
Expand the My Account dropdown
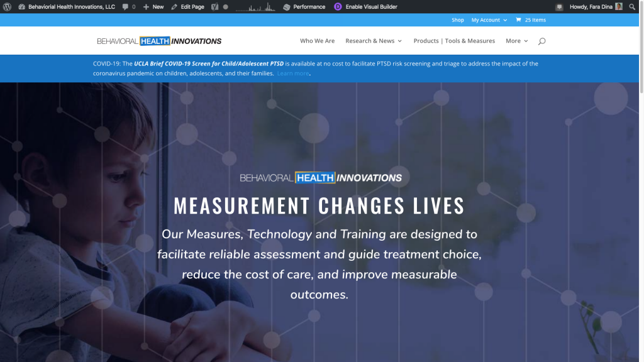pyautogui.click(x=489, y=19)
